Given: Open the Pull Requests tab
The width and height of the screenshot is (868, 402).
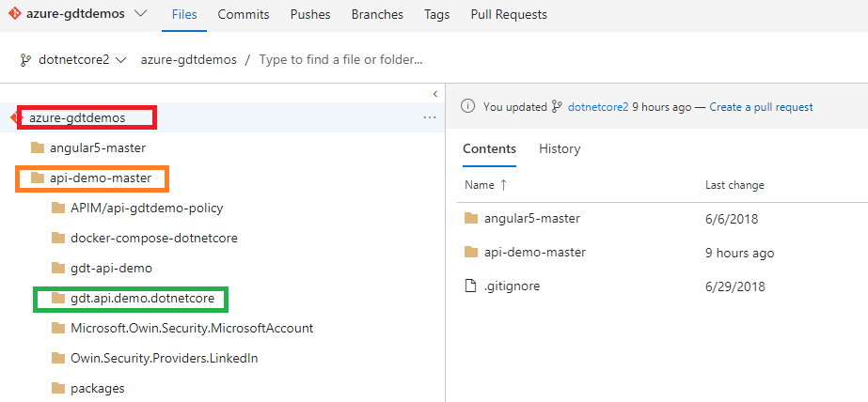Looking at the screenshot, I should pyautogui.click(x=509, y=14).
